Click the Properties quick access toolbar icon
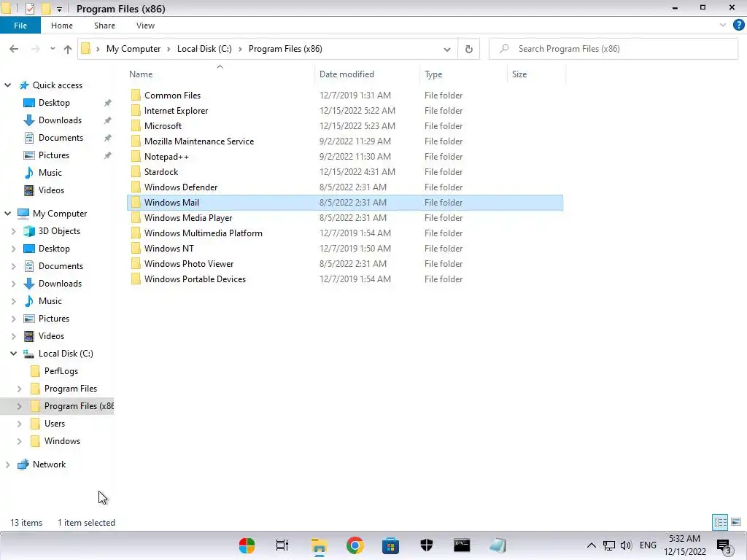Viewport: 747px width, 560px height. pos(29,9)
